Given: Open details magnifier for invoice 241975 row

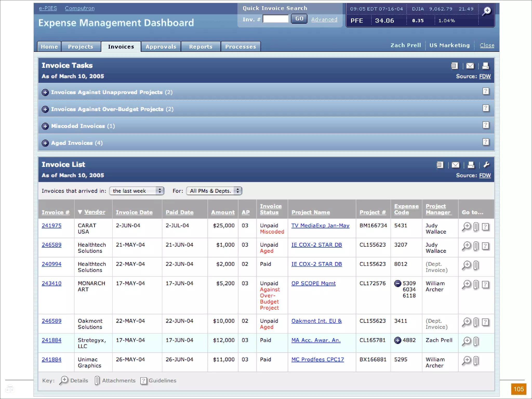Looking at the screenshot, I should [x=467, y=227].
